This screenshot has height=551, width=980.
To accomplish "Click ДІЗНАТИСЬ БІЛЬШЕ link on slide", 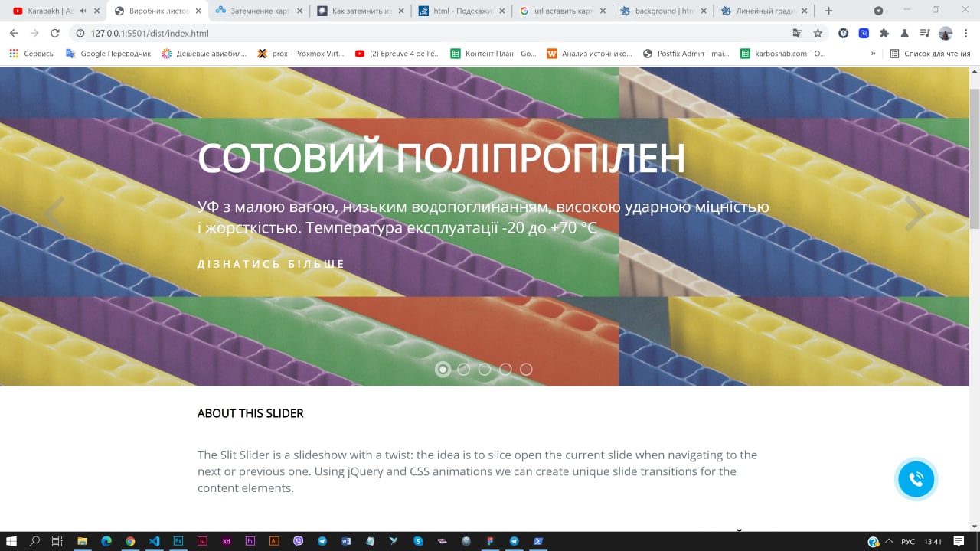I will (x=271, y=264).
